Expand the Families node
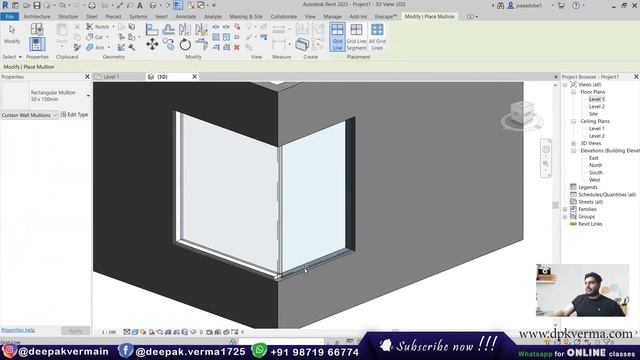 565,209
